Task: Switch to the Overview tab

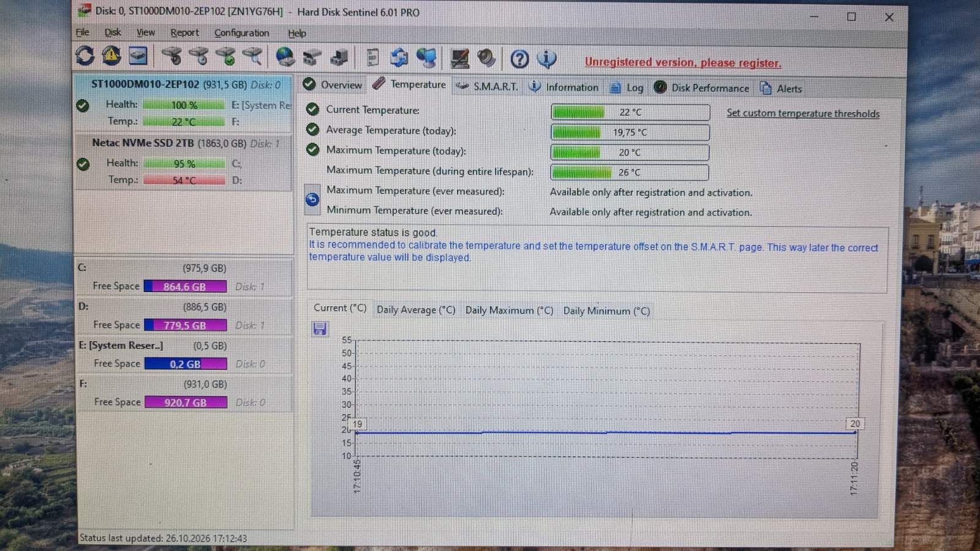Action: point(333,85)
